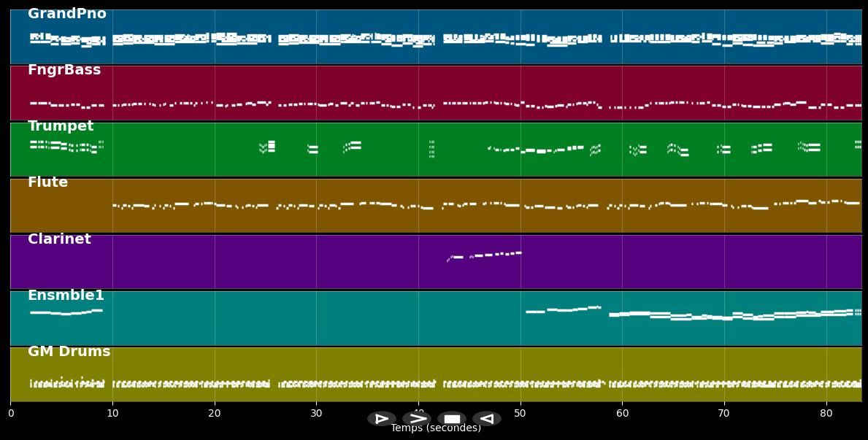The image size is (868, 440).
Task: Select the GrandPno track label
Action: 67,14
